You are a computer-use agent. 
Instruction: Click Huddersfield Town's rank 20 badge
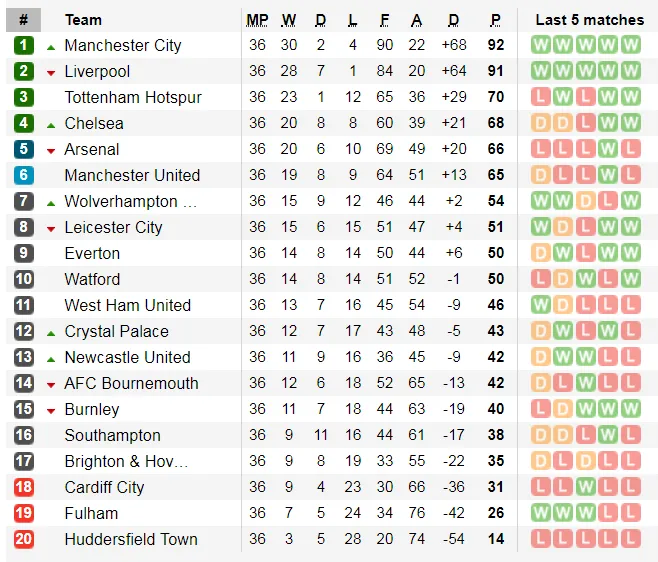click(x=24, y=539)
